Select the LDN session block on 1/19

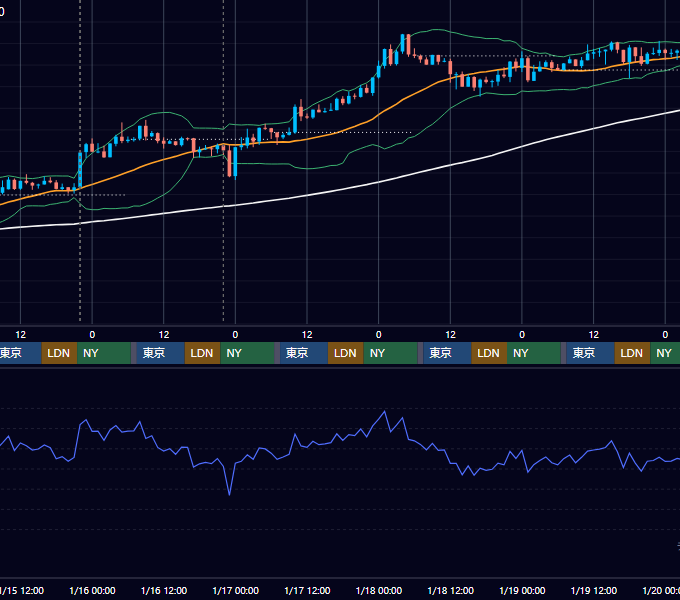tap(632, 353)
